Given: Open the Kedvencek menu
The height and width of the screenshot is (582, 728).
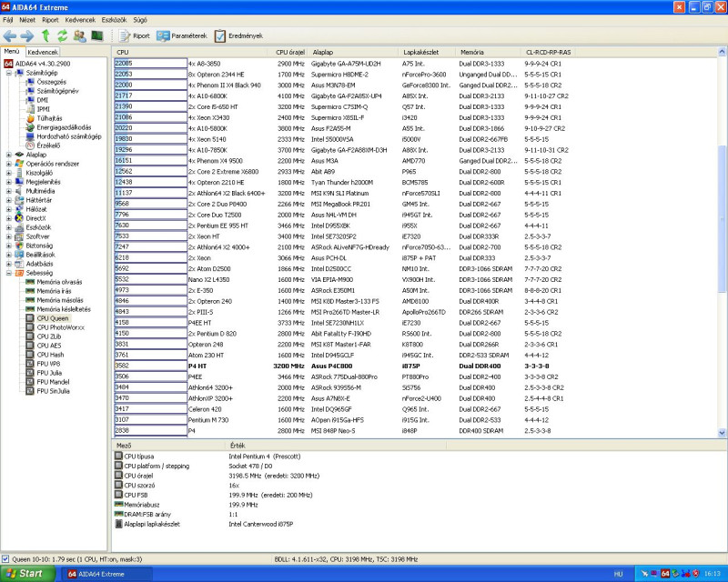Looking at the screenshot, I should point(80,20).
